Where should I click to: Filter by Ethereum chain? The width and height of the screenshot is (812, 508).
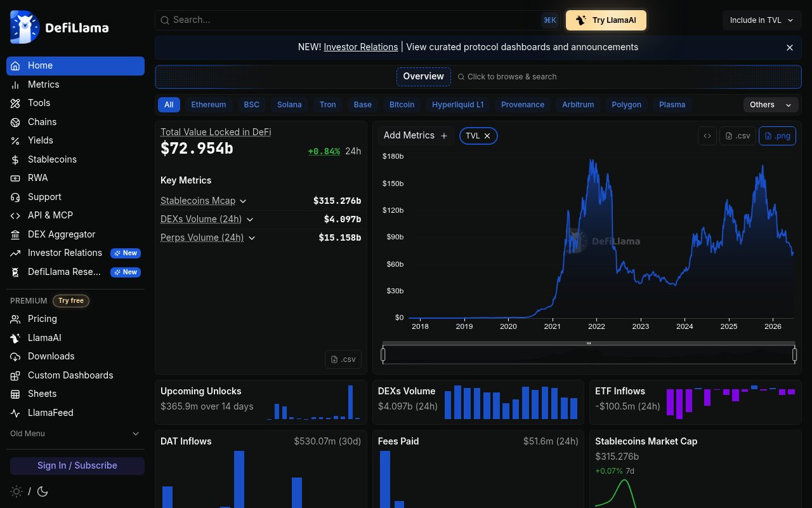[209, 105]
